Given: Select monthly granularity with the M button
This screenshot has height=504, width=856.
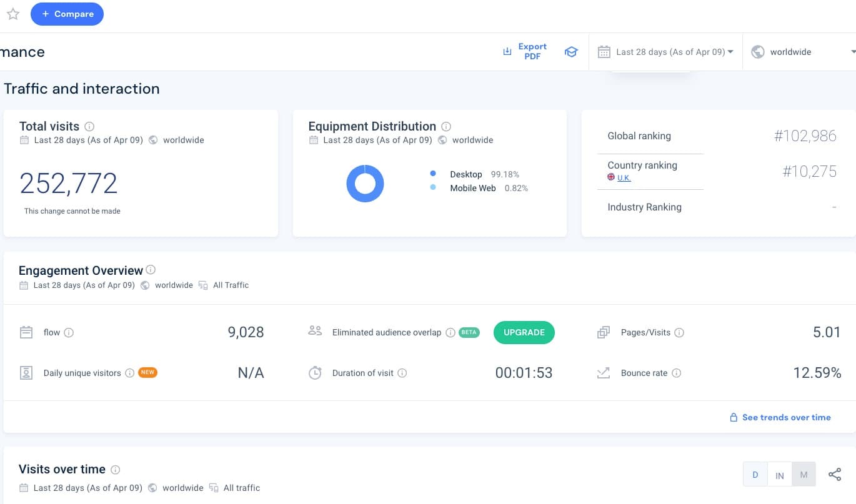Looking at the screenshot, I should tap(804, 474).
